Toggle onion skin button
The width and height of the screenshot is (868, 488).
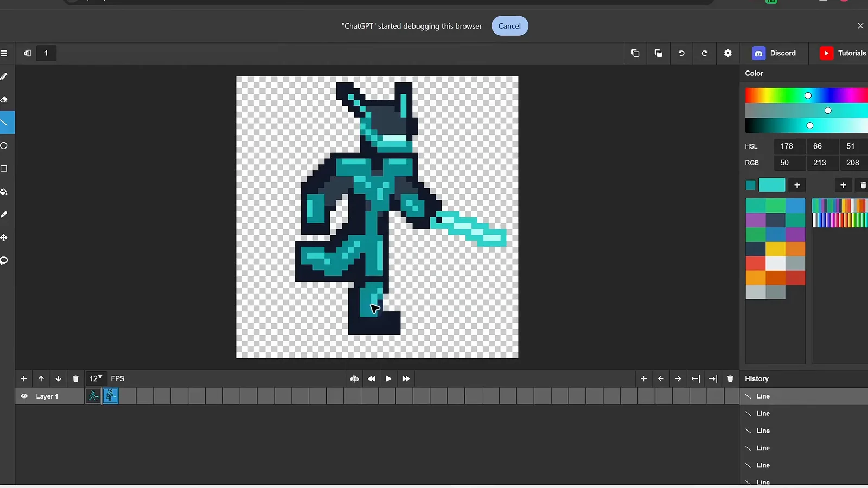[354, 378]
